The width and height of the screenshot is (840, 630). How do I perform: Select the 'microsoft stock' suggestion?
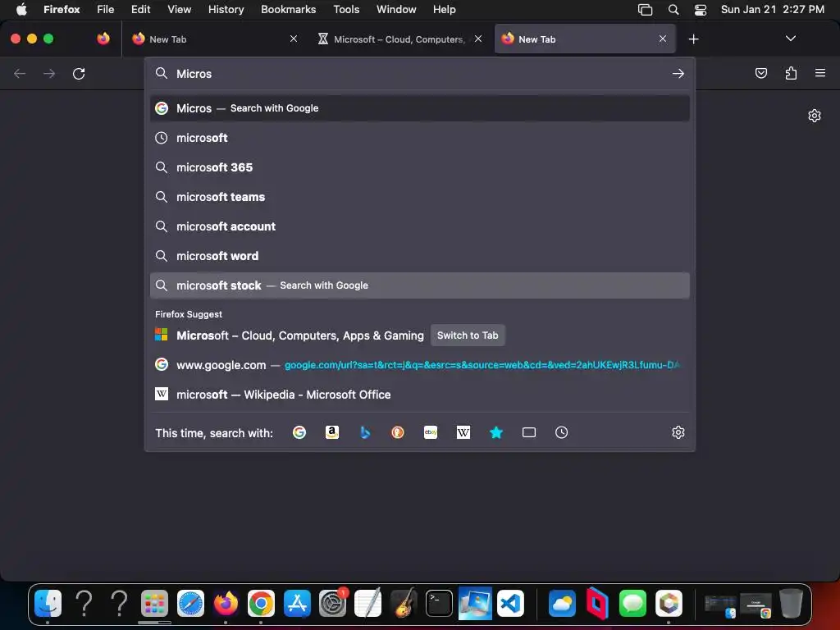(x=420, y=285)
